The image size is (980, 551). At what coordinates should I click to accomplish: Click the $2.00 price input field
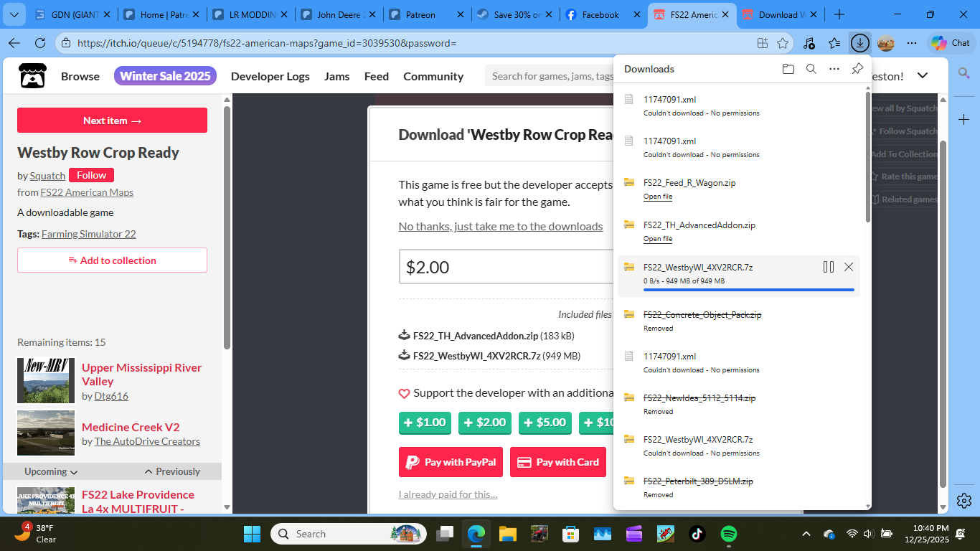(507, 267)
